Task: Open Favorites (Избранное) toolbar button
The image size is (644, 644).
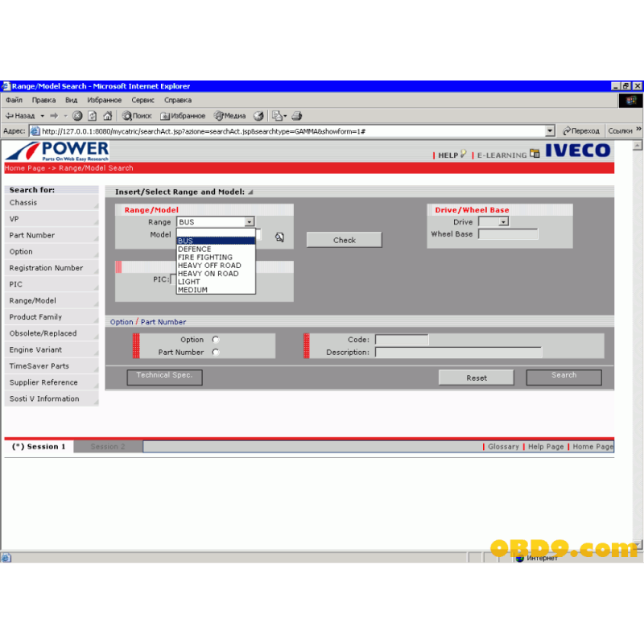Action: pos(183,116)
